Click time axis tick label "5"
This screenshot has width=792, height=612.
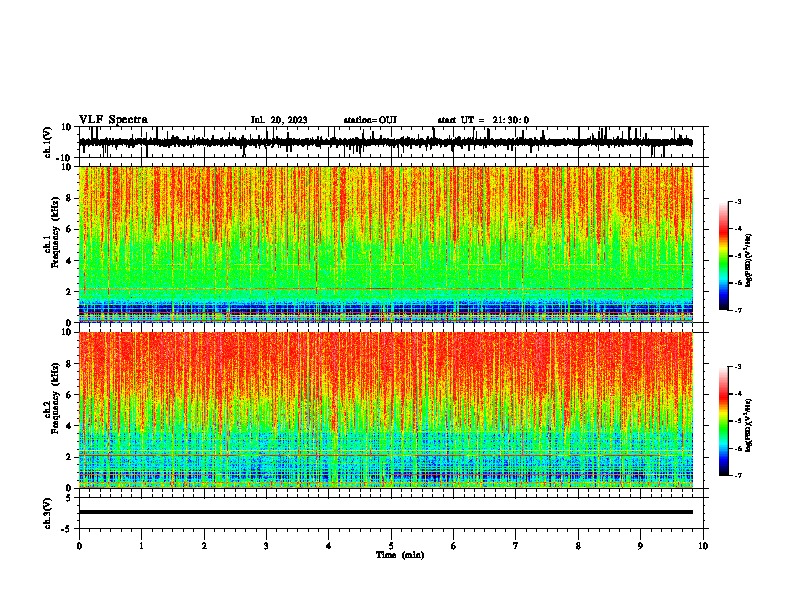391,546
